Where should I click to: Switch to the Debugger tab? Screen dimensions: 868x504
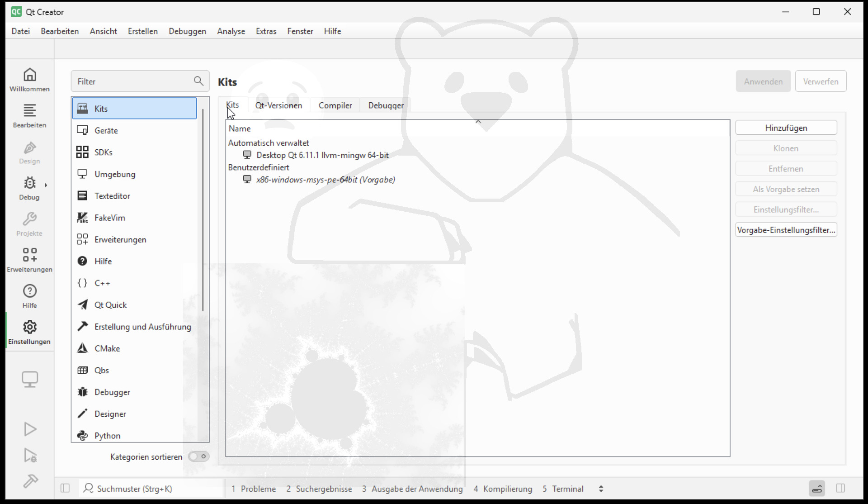point(386,105)
